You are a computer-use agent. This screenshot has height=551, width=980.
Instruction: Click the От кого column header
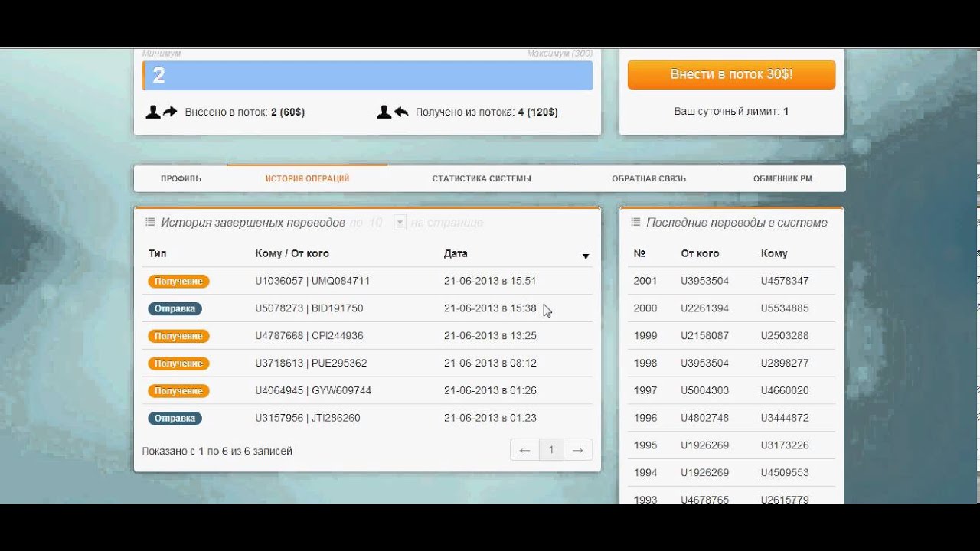(x=700, y=253)
